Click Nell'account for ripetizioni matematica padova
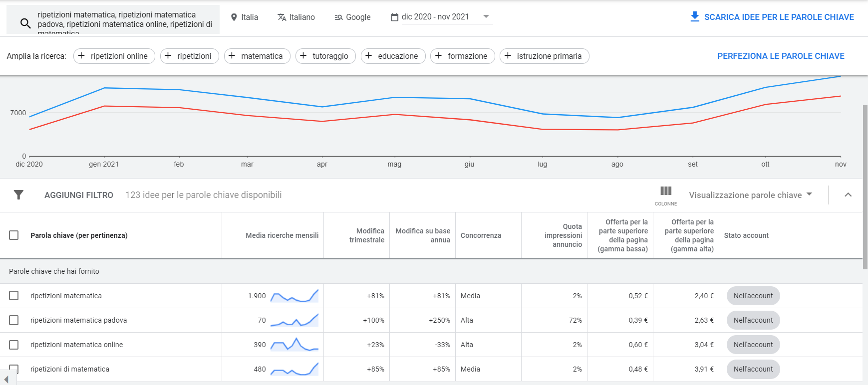This screenshot has width=868, height=385. [x=753, y=320]
